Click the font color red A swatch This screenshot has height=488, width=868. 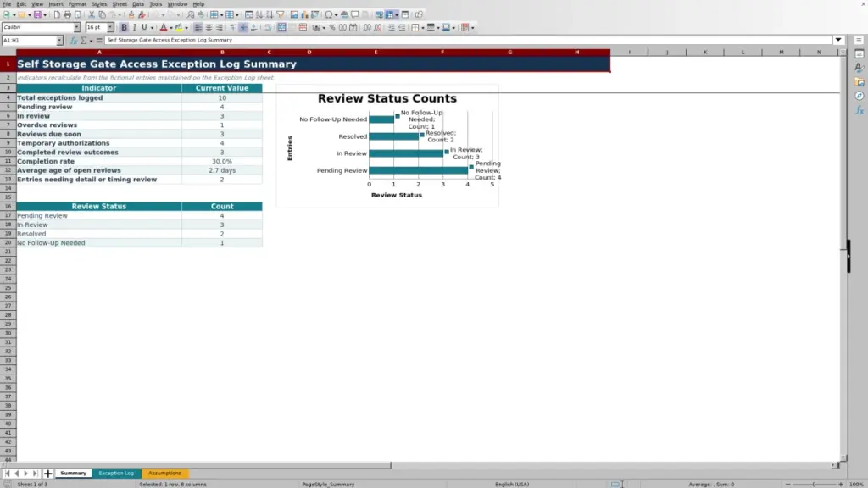pos(164,28)
